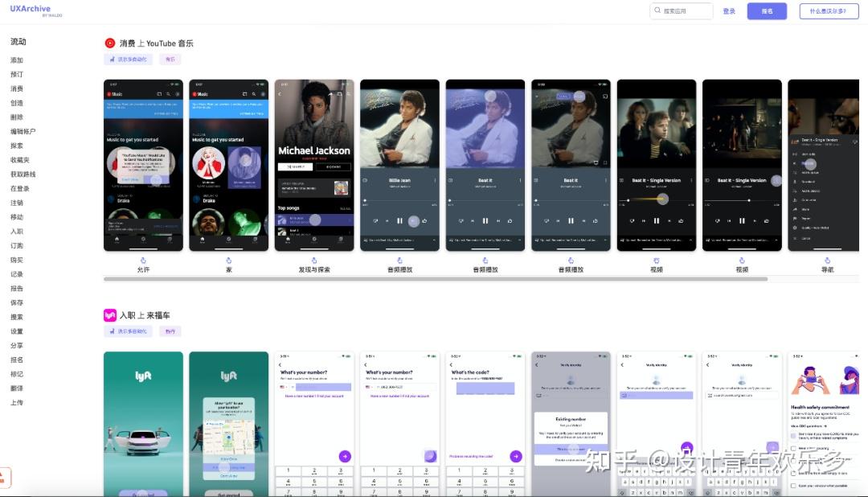Choose 探索 from the sidebar list
868x497 pixels.
(17, 146)
